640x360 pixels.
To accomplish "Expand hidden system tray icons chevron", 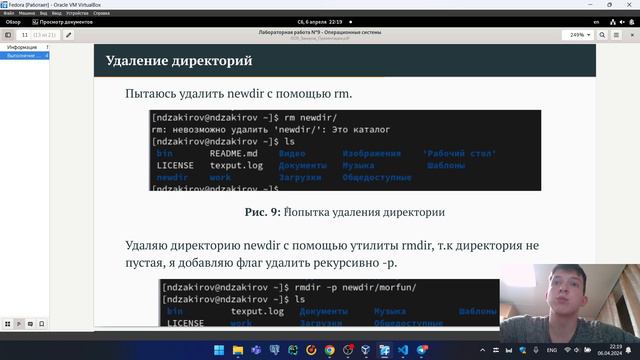I will (482, 350).
